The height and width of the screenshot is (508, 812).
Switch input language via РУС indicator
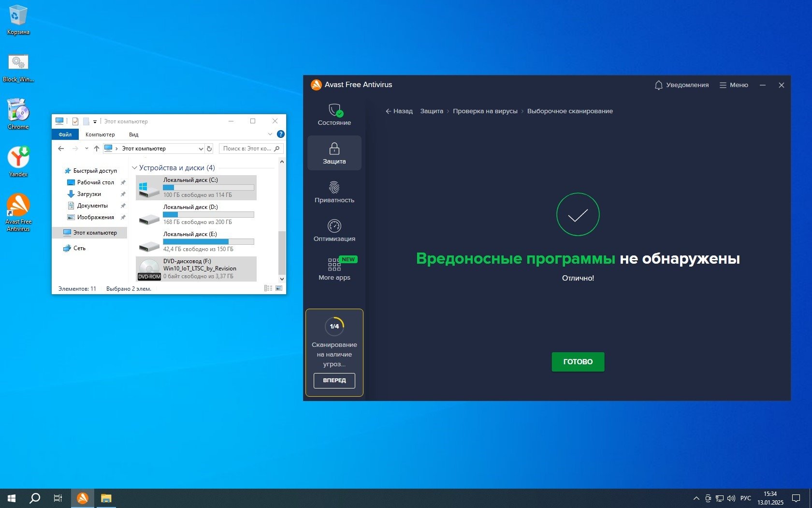[x=746, y=498]
